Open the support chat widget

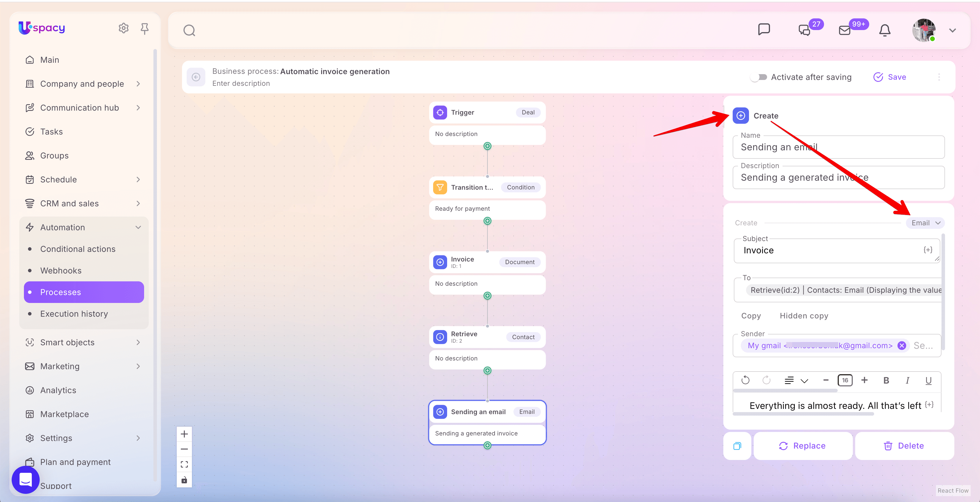25,480
